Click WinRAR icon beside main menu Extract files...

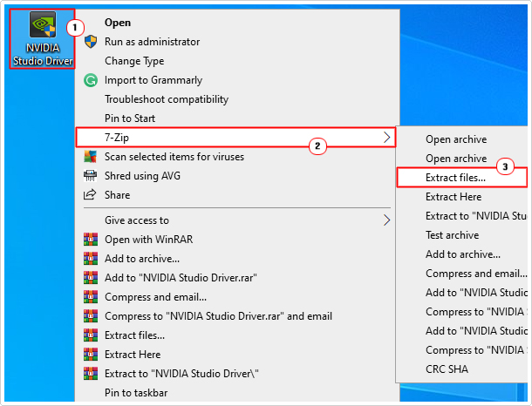pos(91,335)
